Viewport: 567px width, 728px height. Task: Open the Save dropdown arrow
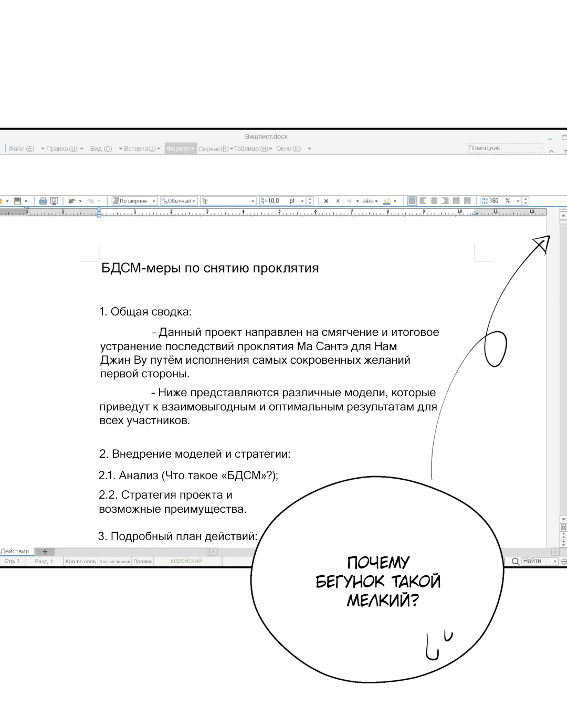pos(26,202)
